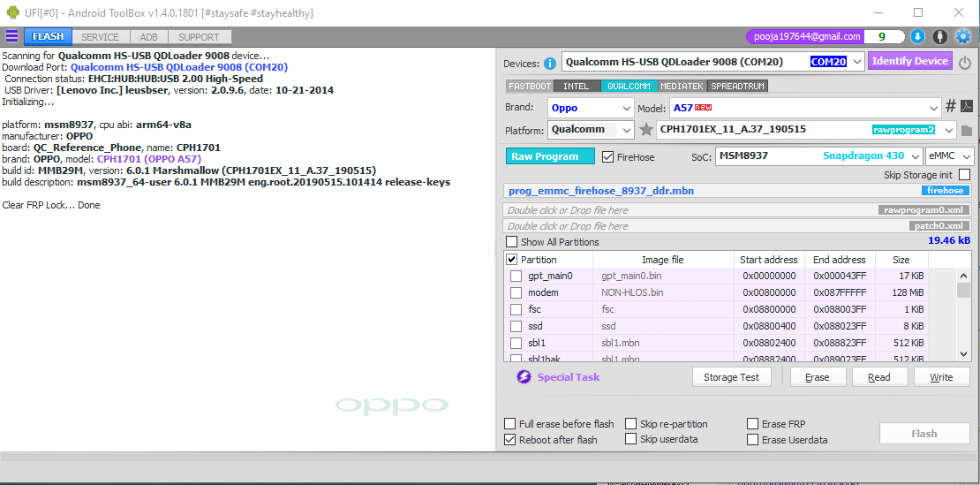Check the ssd partition box

(516, 326)
